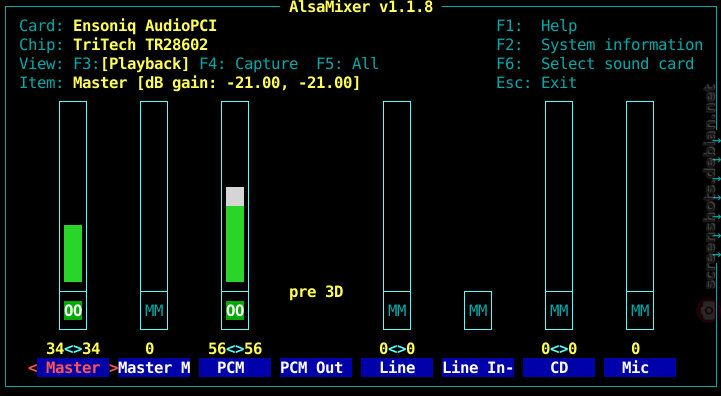The height and width of the screenshot is (396, 721).
Task: Select the Master M channel label
Action: [x=154, y=367]
